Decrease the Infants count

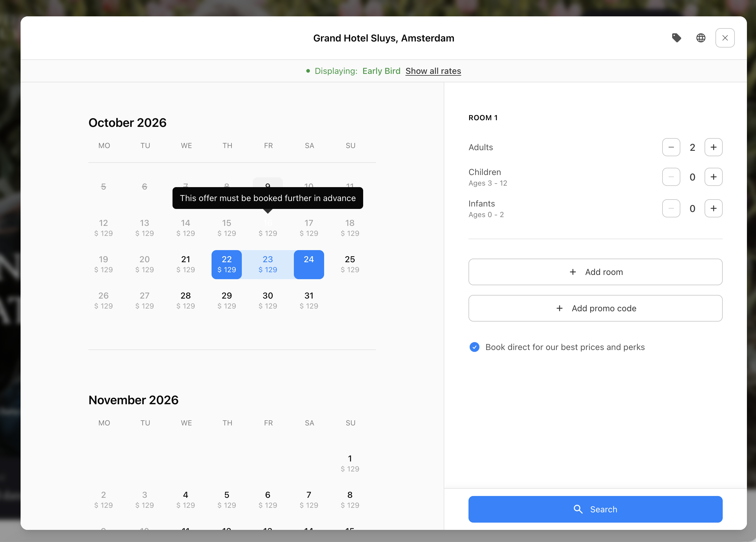click(x=671, y=208)
